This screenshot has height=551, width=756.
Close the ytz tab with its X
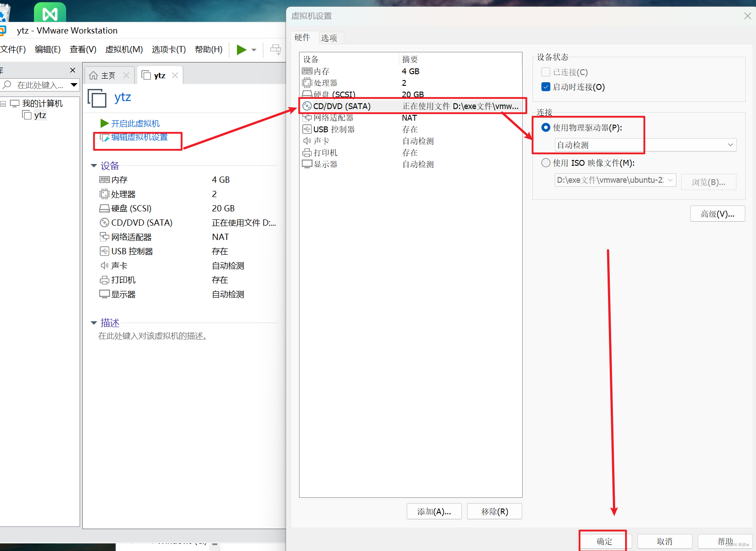click(x=175, y=75)
